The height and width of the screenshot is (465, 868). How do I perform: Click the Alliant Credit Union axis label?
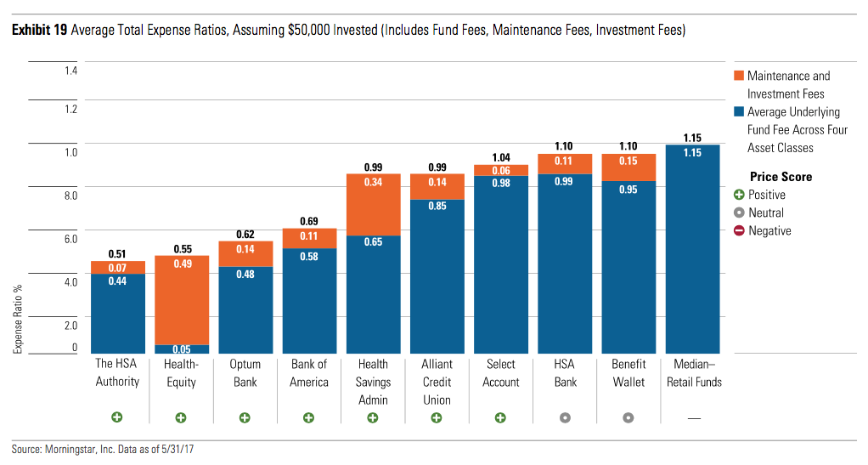click(x=437, y=381)
